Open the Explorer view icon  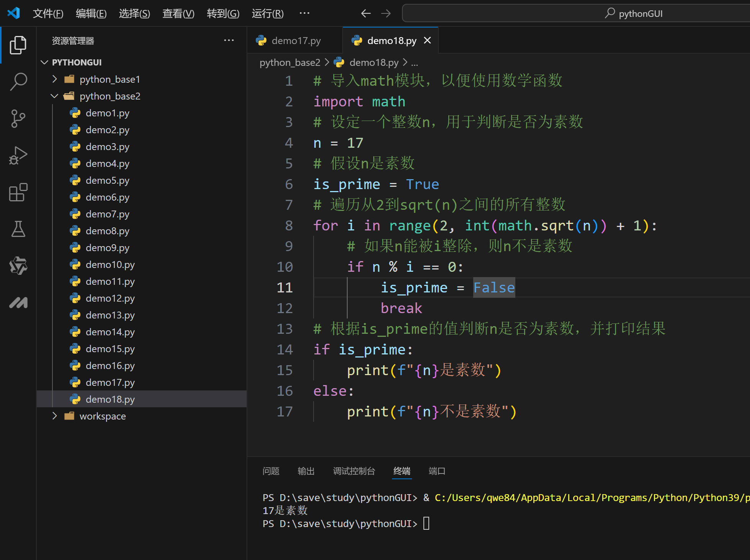click(18, 45)
